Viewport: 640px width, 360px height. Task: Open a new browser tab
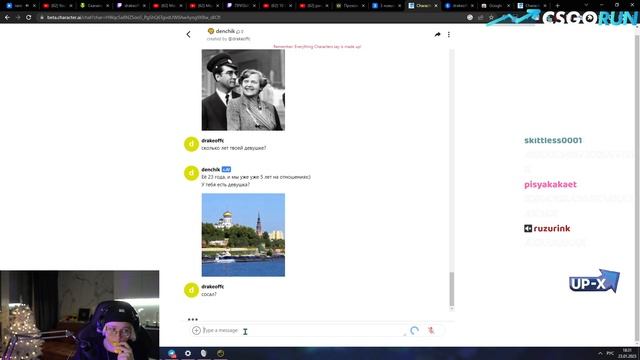[558, 6]
